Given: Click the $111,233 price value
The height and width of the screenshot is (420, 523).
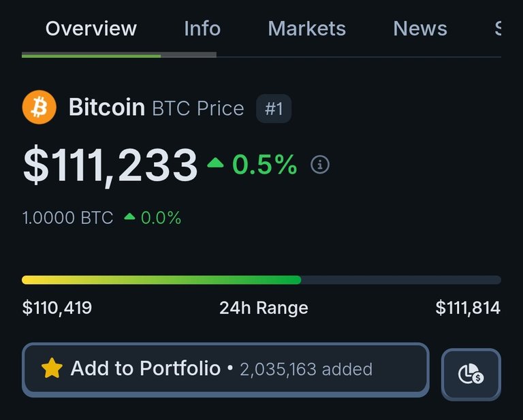Looking at the screenshot, I should [110, 165].
